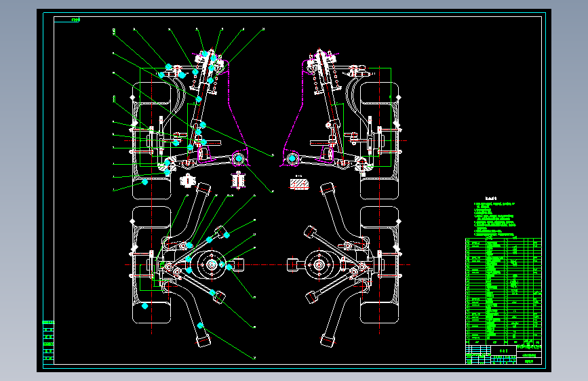Select the bottom-left trailing arm end bushing
Image resolution: width=588 pixels, height=381 pixels.
203,341
